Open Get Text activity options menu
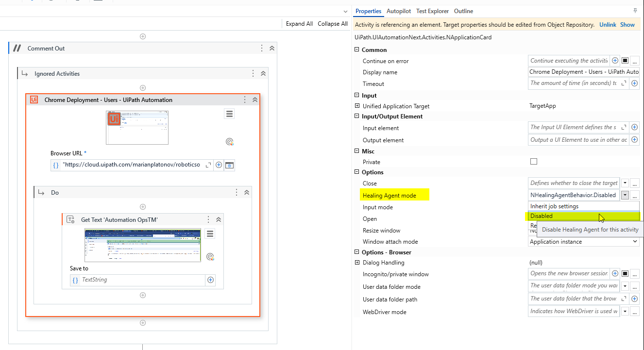Viewport: 644px width, 350px height. click(208, 219)
